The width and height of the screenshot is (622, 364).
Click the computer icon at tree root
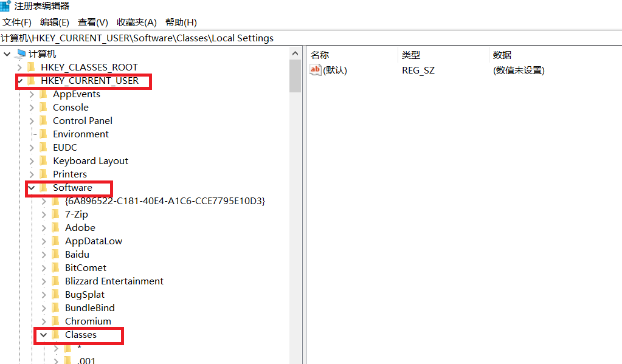click(20, 54)
